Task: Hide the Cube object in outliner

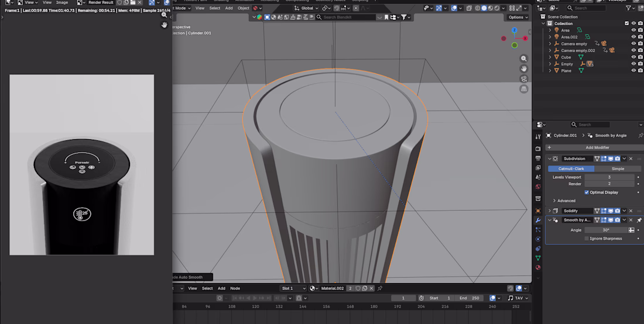Action: (633, 57)
